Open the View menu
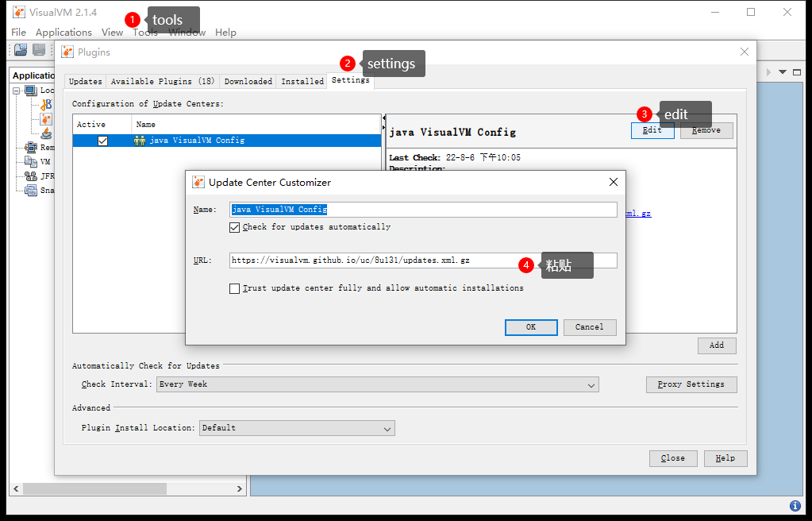Viewport: 812px width, 521px height. point(113,32)
